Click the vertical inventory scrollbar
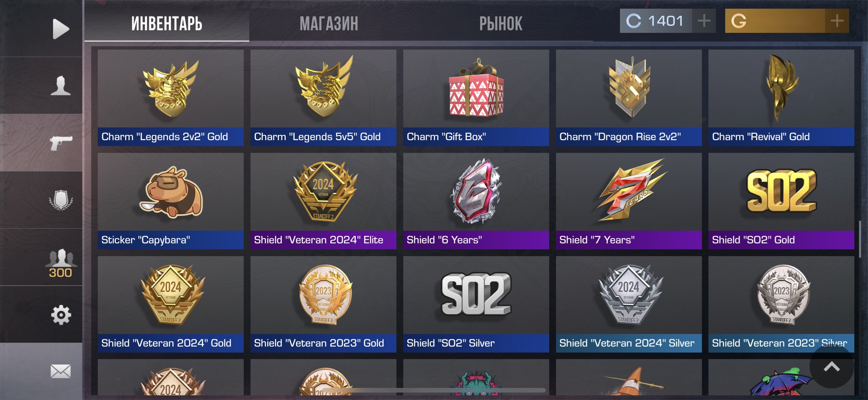This screenshot has height=400, width=868. coord(860,239)
